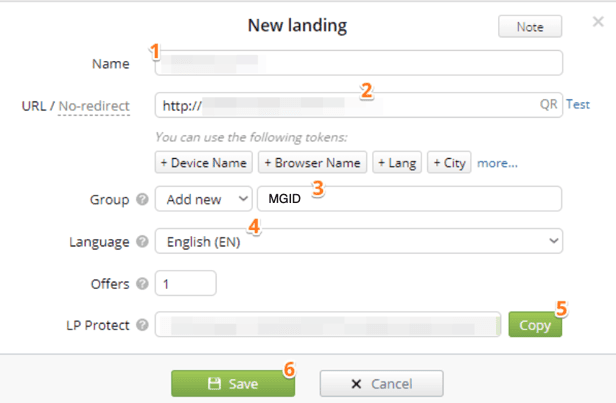The image size is (616, 403).
Task: Insert the Device Name token
Action: point(203,162)
